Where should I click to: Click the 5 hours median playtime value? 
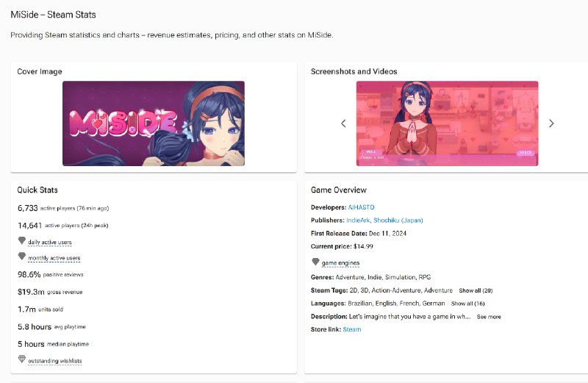(x=31, y=344)
